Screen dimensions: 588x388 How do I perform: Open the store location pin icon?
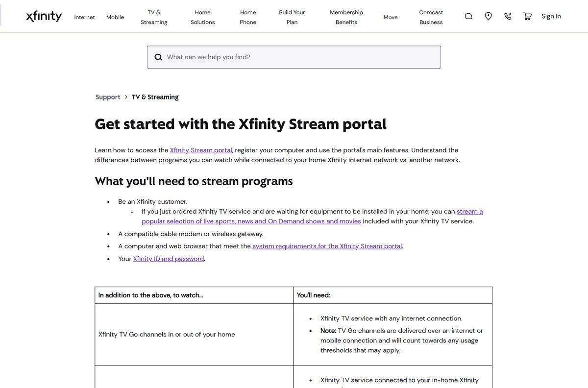pos(488,16)
